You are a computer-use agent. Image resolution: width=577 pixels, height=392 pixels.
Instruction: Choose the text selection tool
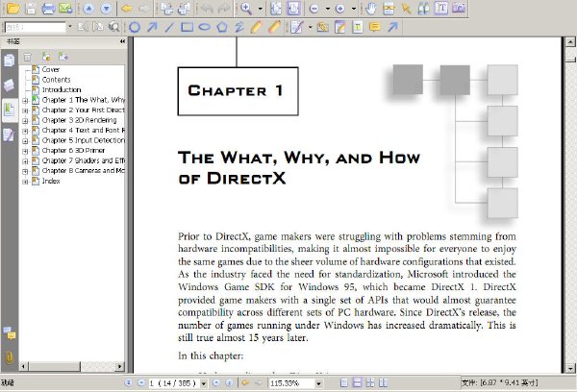click(441, 8)
